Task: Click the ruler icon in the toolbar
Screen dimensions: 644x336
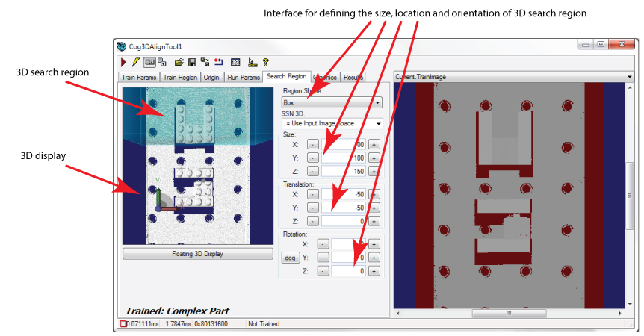Action: [253, 62]
